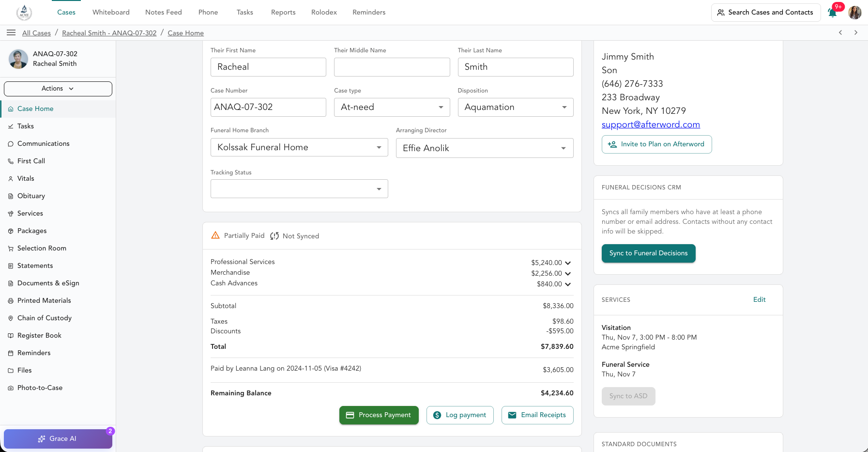Open Case Home in the sidebar
This screenshot has height=452, width=868.
(x=58, y=109)
